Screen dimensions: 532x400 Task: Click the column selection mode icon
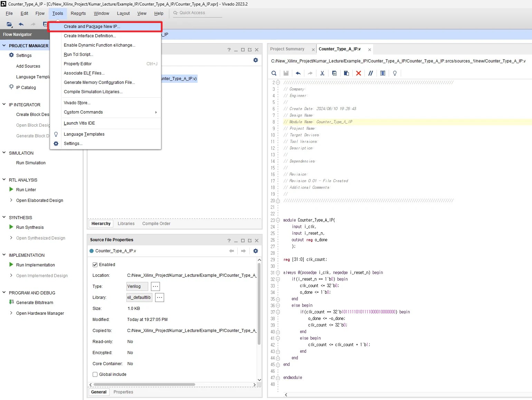(383, 73)
